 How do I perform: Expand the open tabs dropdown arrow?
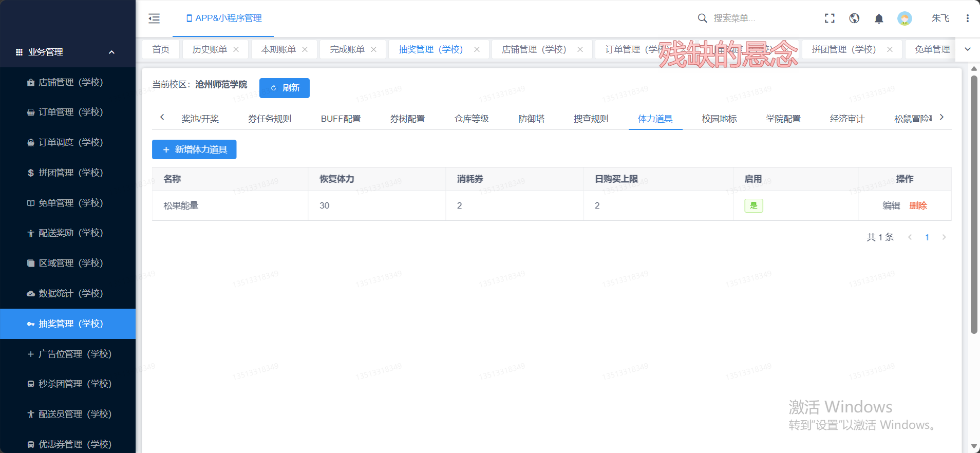tap(968, 49)
